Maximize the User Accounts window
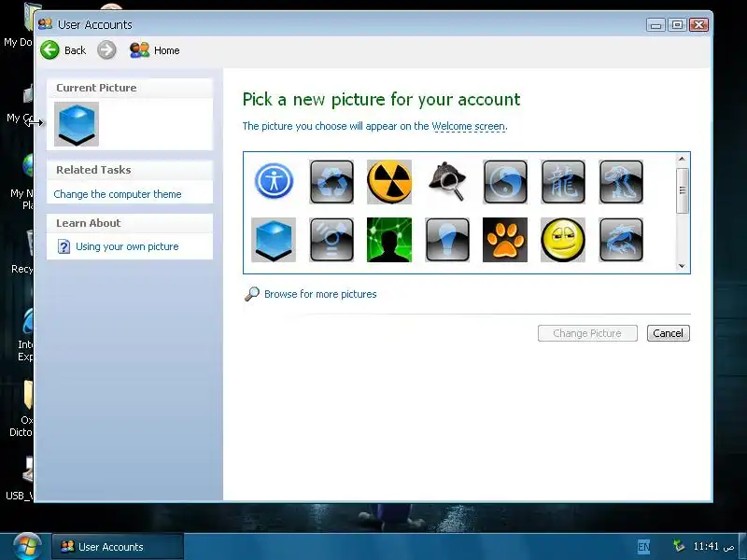The width and height of the screenshot is (747, 560). tap(677, 25)
